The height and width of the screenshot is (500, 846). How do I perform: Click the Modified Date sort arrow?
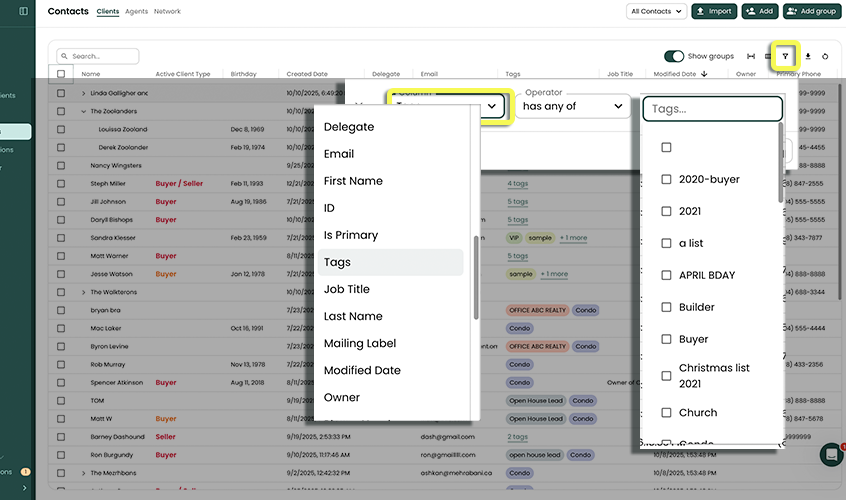coord(704,74)
